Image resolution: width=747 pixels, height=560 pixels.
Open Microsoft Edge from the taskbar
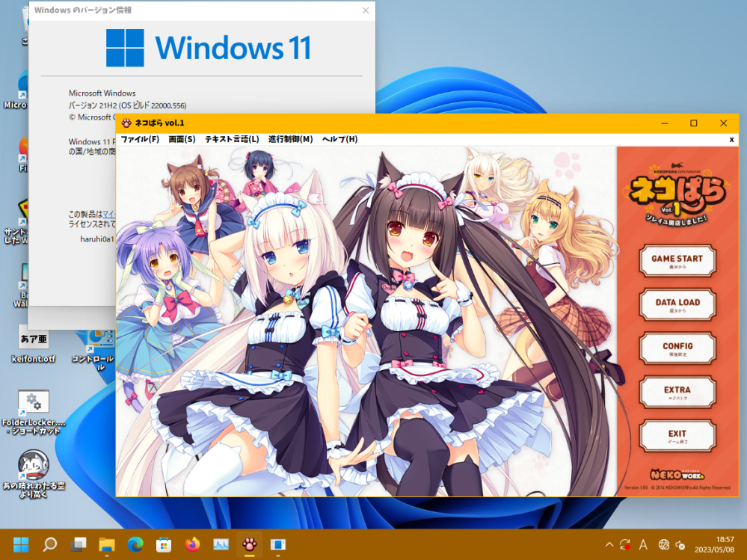click(x=135, y=544)
